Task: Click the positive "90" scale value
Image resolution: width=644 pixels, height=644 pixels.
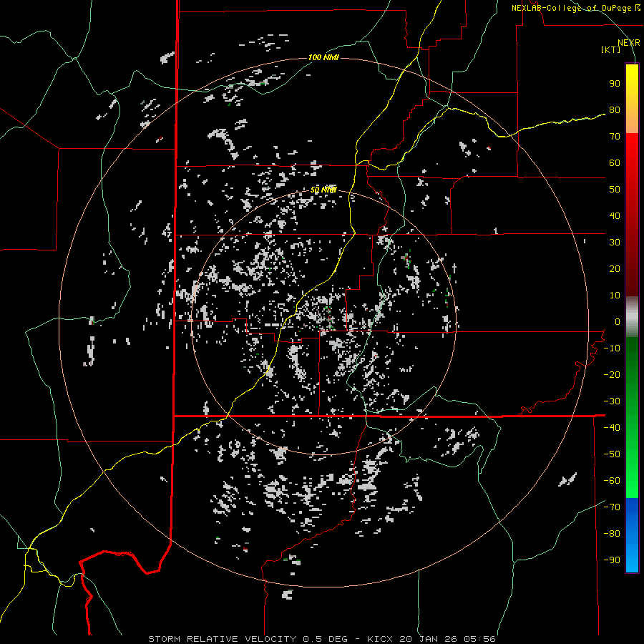Action: coord(615,84)
